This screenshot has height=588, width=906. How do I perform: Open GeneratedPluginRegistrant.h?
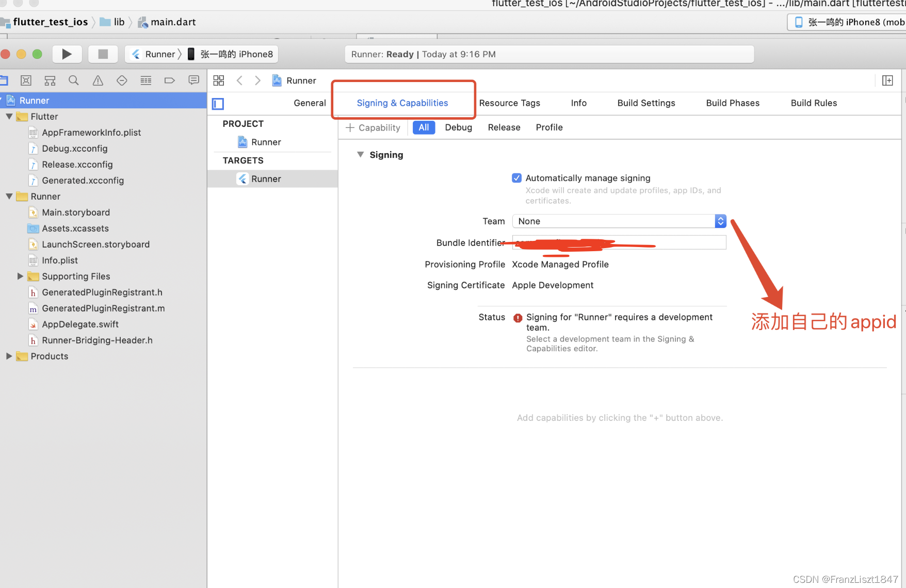click(x=102, y=292)
